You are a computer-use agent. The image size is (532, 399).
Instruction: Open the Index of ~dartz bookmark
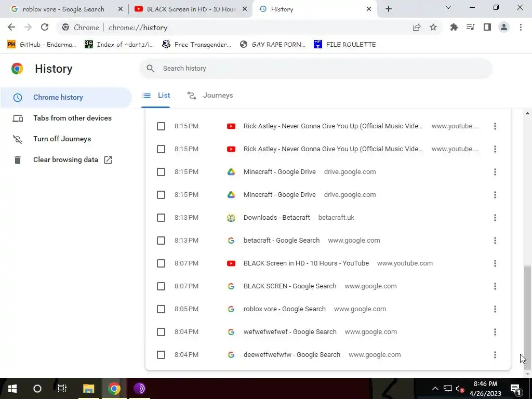coord(119,45)
